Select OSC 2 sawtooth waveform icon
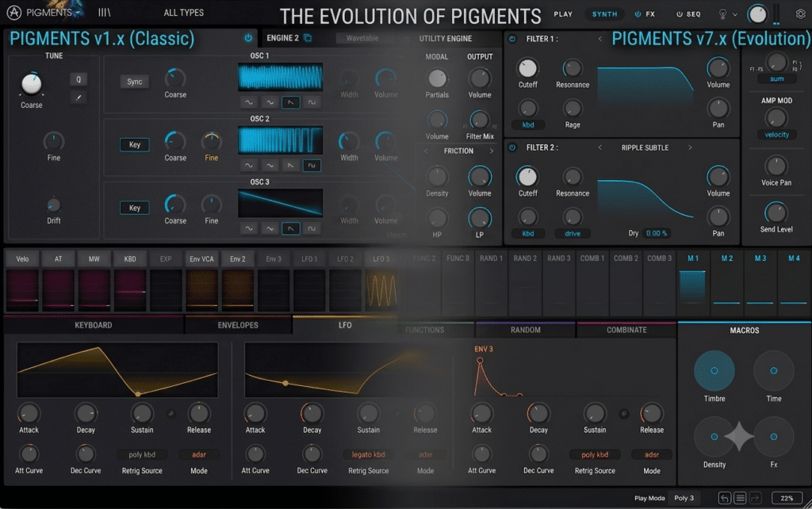This screenshot has height=509, width=812. click(x=290, y=166)
